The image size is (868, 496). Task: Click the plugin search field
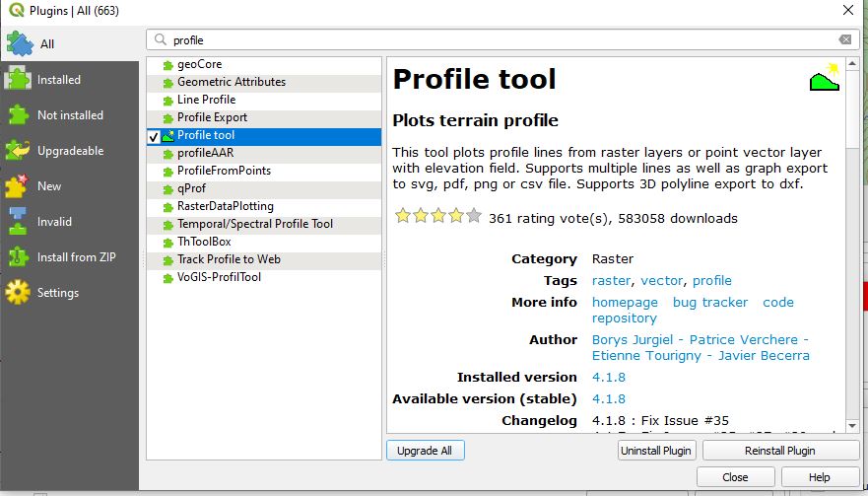[502, 39]
